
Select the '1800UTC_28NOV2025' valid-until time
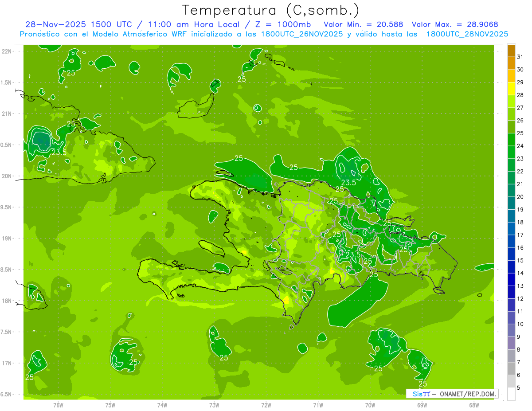(467, 34)
